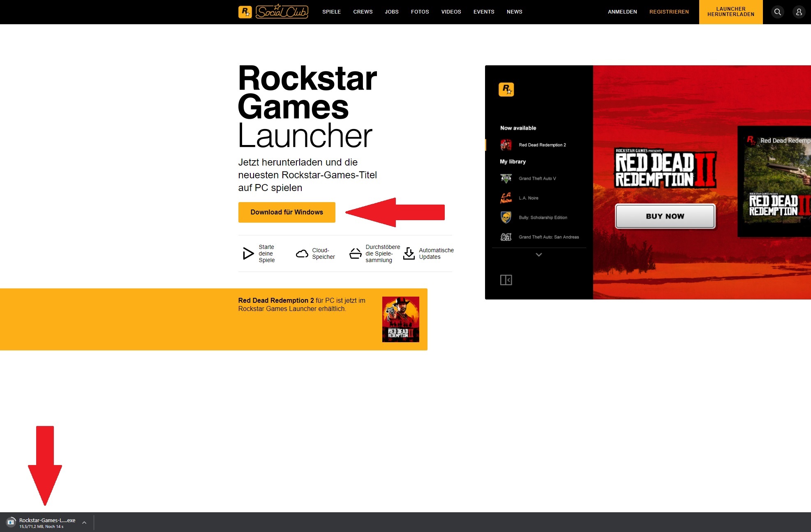This screenshot has height=532, width=811.
Task: Open the site search magnifier
Action: click(x=777, y=12)
